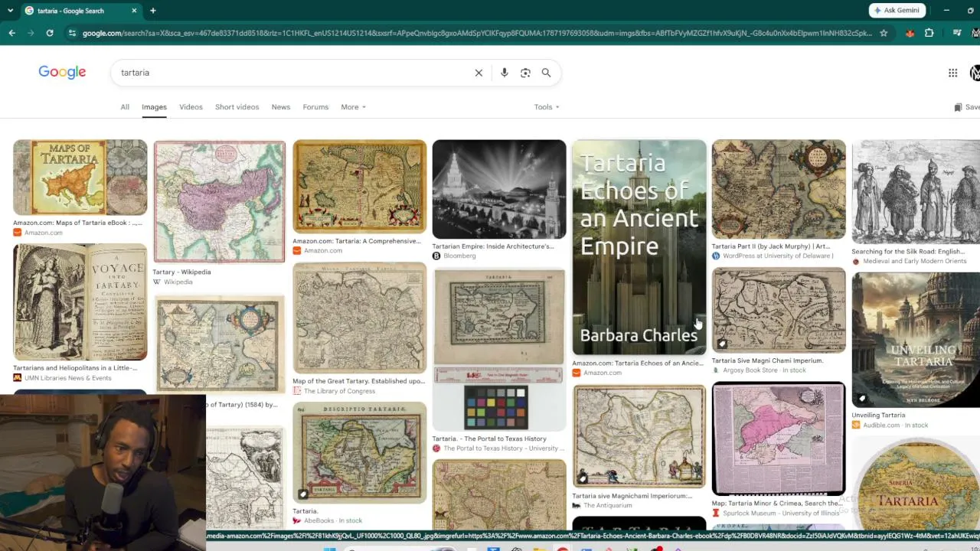Open the media controls icon in Chrome toolbar
This screenshot has height=551, width=980.
coord(957,33)
